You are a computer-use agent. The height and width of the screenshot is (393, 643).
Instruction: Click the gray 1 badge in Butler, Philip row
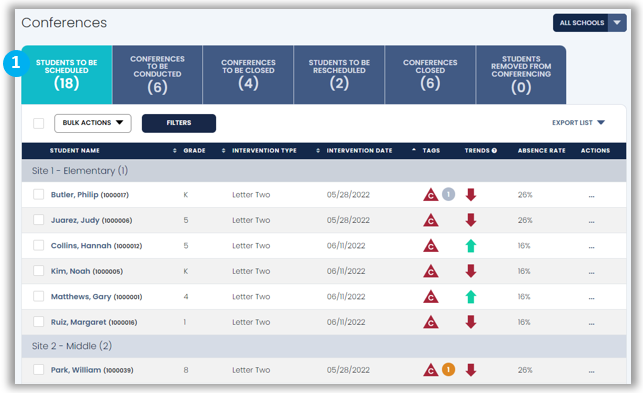448,194
